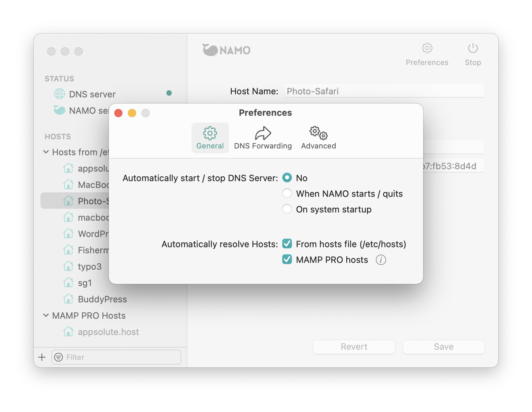Select No for auto start DNS Server
Viewport: 532px width, 412px height.
coord(287,177)
